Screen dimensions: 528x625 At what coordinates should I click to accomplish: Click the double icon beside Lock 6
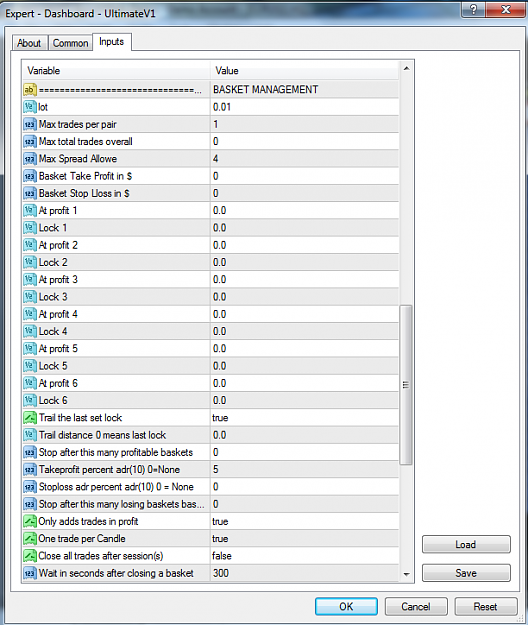click(30, 401)
